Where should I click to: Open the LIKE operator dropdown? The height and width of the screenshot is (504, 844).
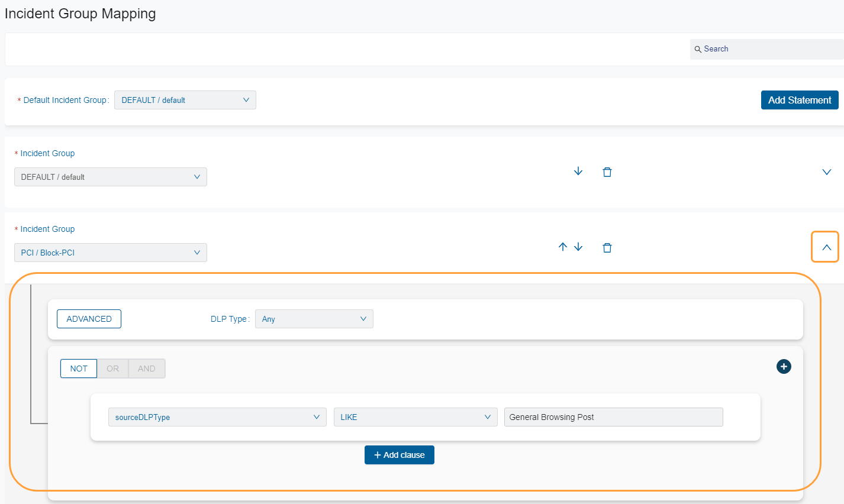pyautogui.click(x=415, y=417)
